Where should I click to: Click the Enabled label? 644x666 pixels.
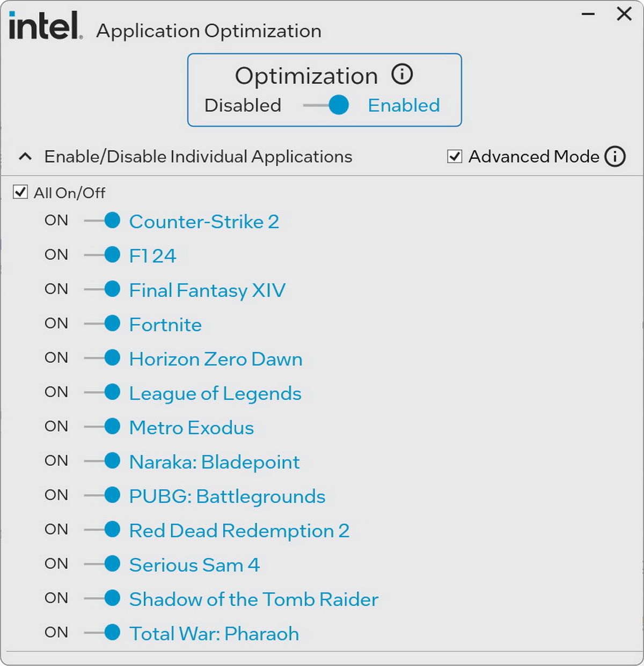click(x=404, y=105)
